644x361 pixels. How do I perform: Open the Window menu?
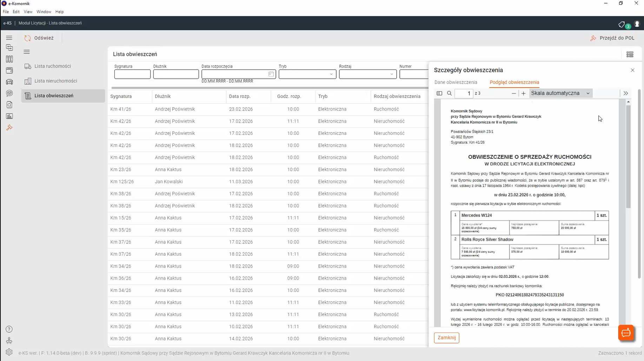(44, 12)
